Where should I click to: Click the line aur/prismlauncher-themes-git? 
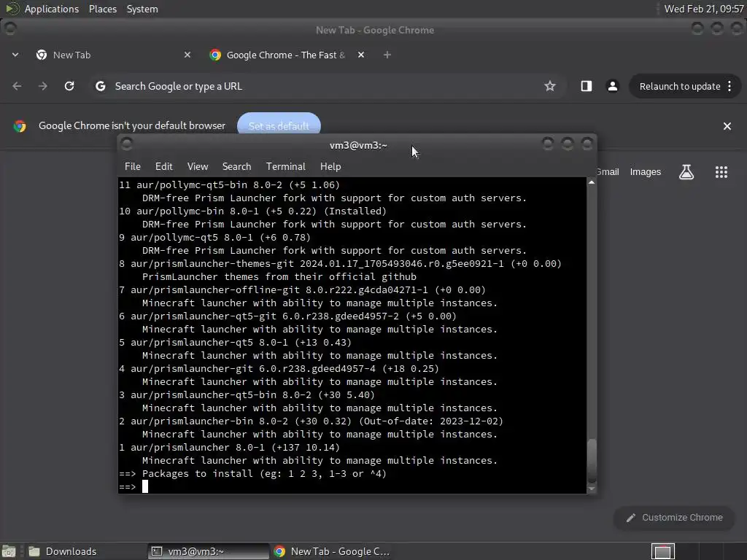[x=340, y=264]
